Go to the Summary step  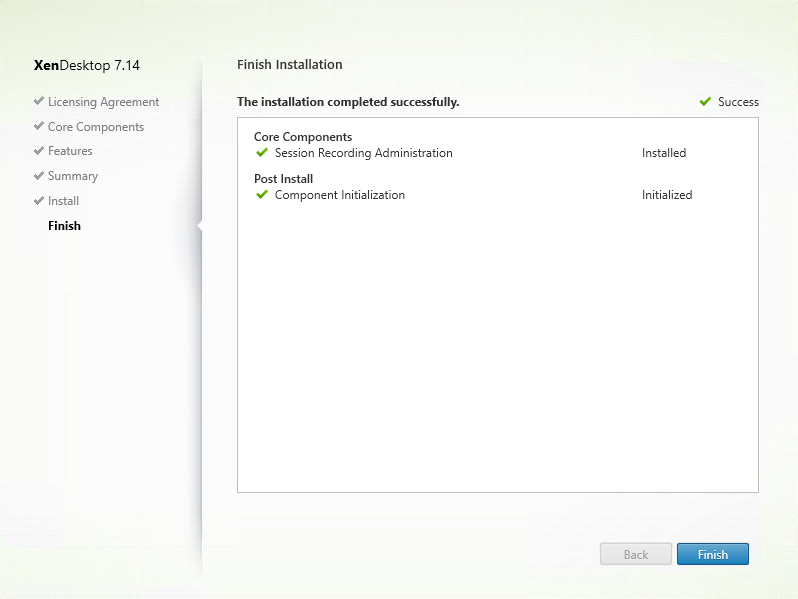pyautogui.click(x=73, y=176)
